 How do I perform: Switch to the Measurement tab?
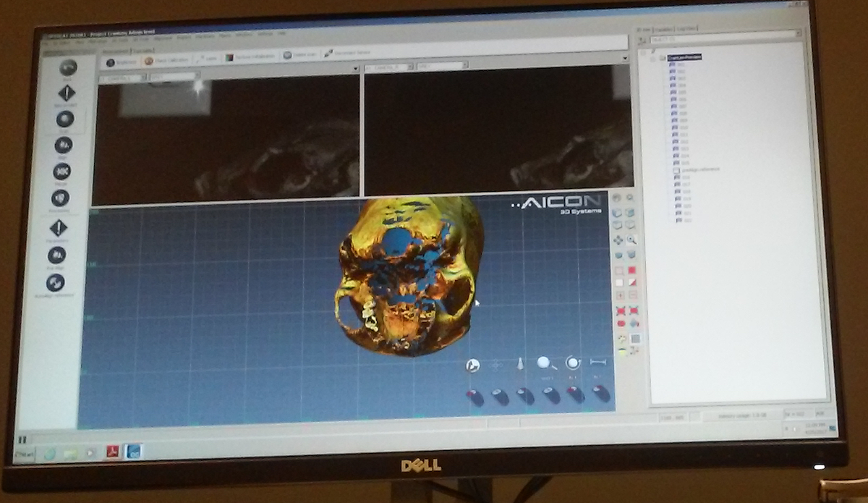click(x=116, y=51)
